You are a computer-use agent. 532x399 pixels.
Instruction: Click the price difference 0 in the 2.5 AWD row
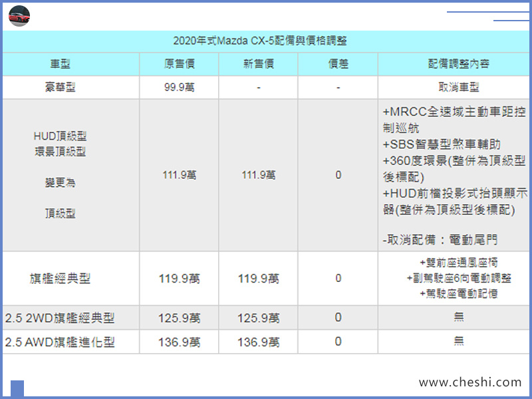coord(338,342)
